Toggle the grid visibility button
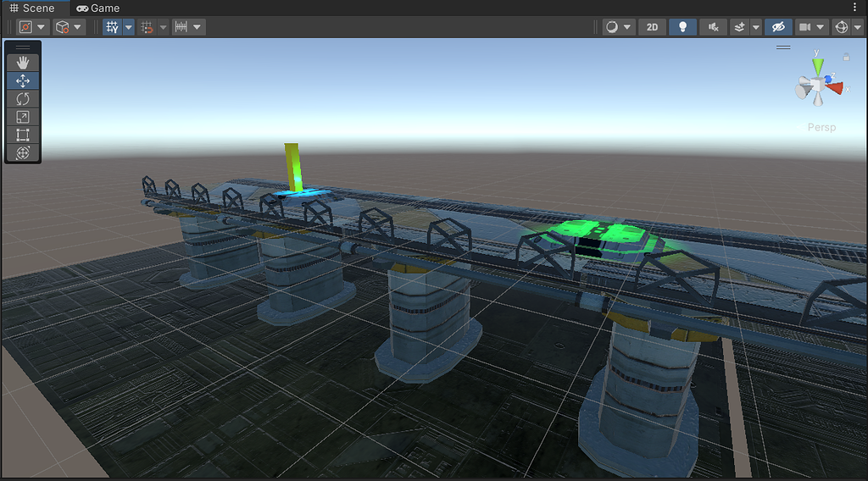Image resolution: width=868 pixels, height=481 pixels. click(x=112, y=27)
